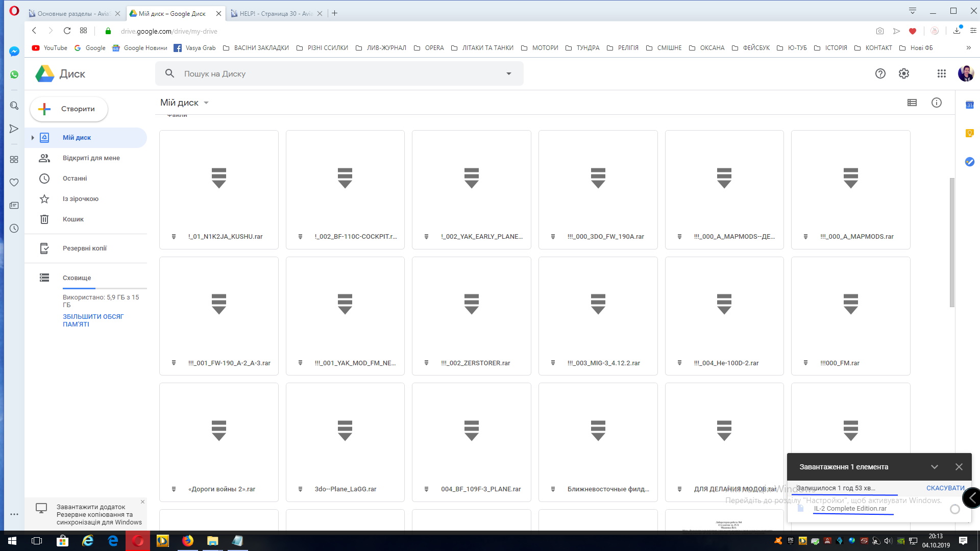Switch to HELP! Страница 30 tab
The image size is (980, 551).
[276, 14]
